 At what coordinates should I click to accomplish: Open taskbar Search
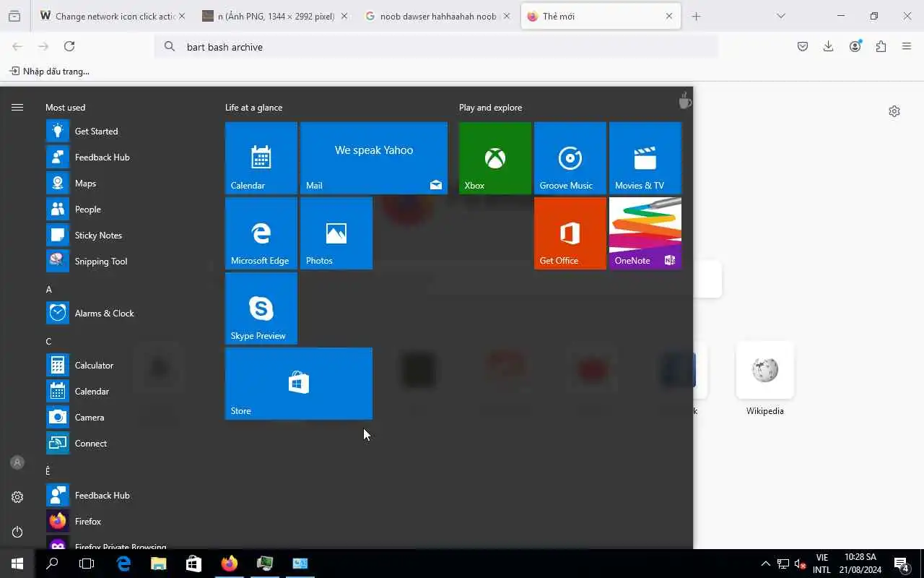coord(52,564)
